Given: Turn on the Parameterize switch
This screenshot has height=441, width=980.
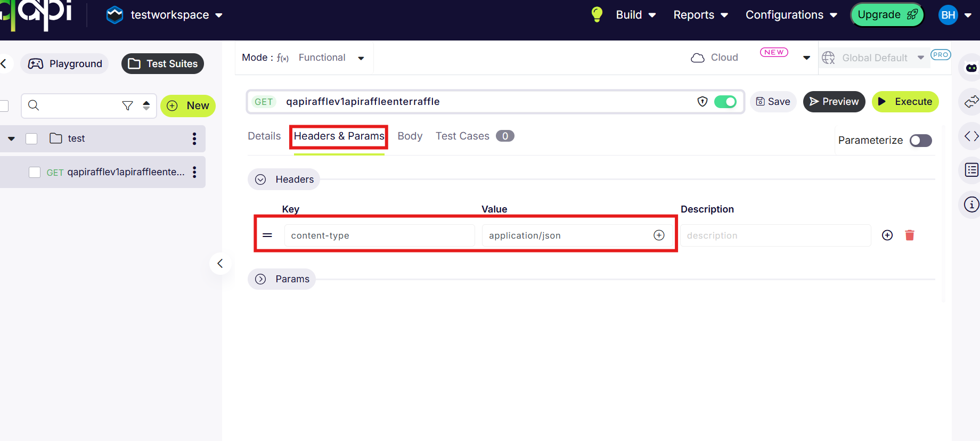Looking at the screenshot, I should tap(921, 141).
